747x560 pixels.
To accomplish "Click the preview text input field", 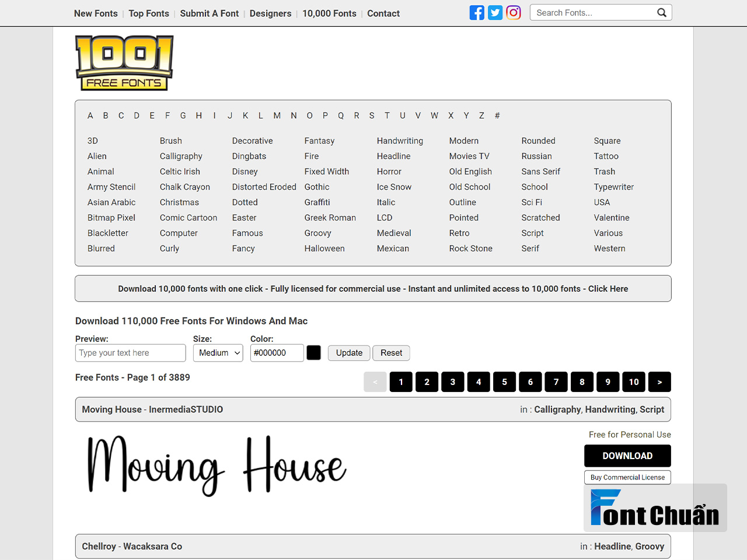I will [x=131, y=353].
